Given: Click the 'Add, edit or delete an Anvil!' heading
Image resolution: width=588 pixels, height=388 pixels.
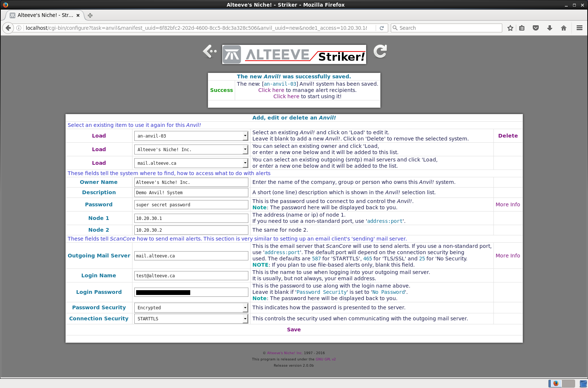Looking at the screenshot, I should (294, 118).
